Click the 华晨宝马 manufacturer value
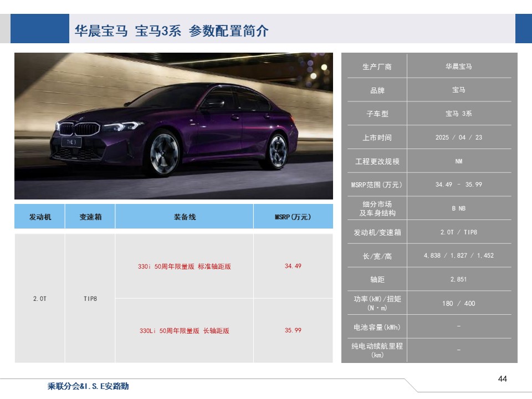 tap(459, 66)
